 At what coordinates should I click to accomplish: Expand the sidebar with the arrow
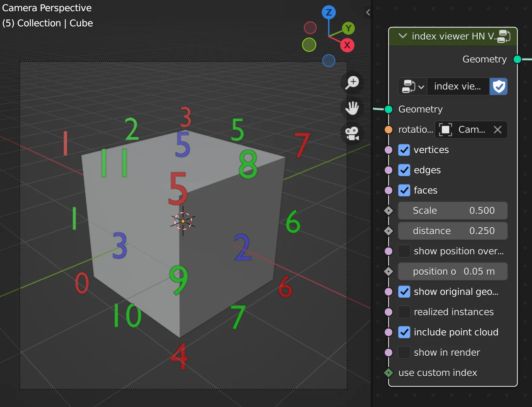[368, 12]
